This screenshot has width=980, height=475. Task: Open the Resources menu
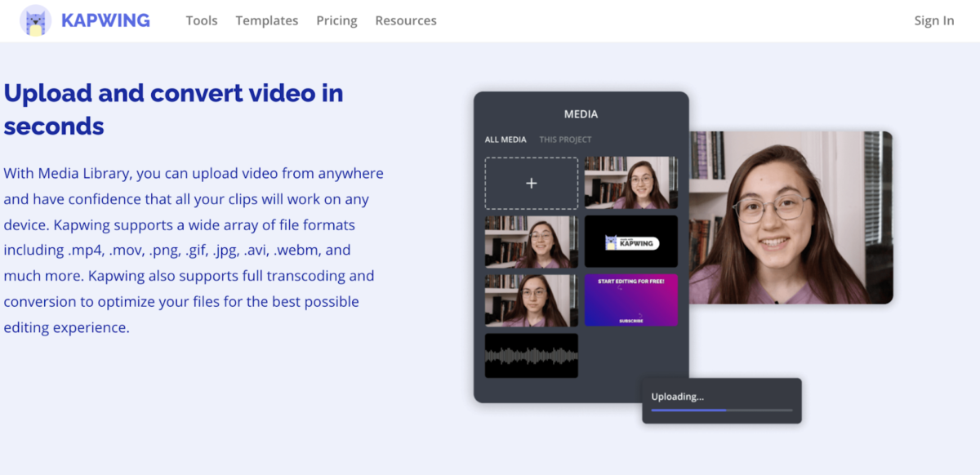406,20
